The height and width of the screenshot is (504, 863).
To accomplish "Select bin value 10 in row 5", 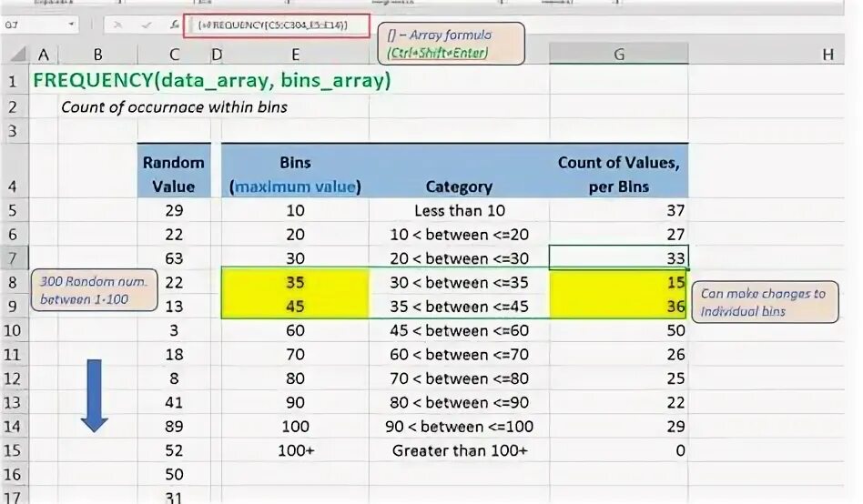I will (295, 210).
